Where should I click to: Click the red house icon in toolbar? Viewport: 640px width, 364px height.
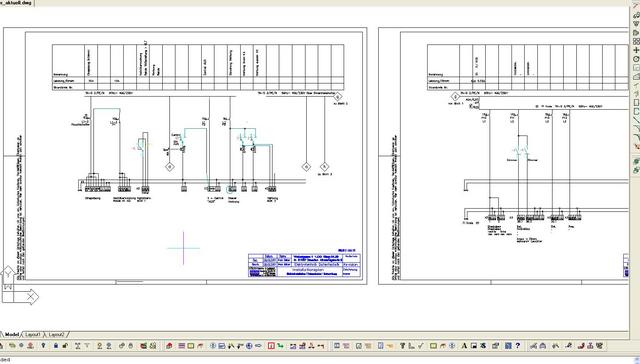click(x=169, y=346)
